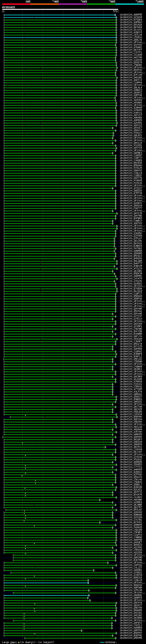Click the query end position 571
Viewport: 146px width, 644px height.
tap(115, 11)
